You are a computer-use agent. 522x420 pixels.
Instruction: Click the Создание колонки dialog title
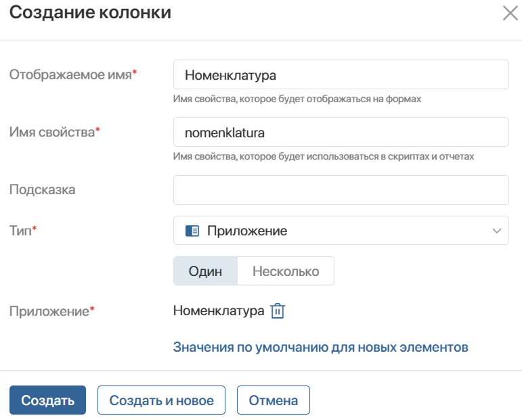(90, 13)
